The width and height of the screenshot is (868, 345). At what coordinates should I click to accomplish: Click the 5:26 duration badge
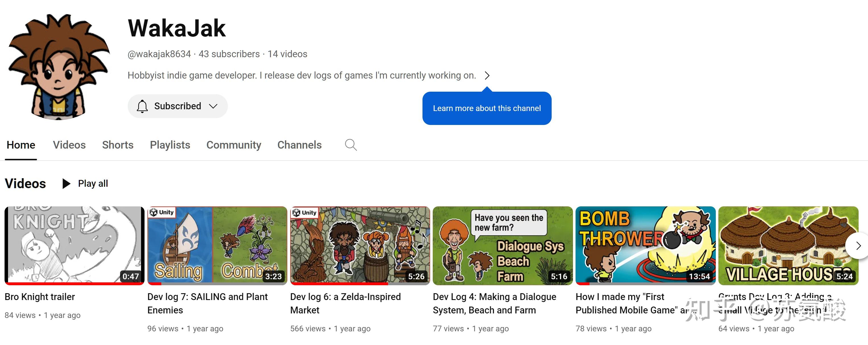[416, 276]
